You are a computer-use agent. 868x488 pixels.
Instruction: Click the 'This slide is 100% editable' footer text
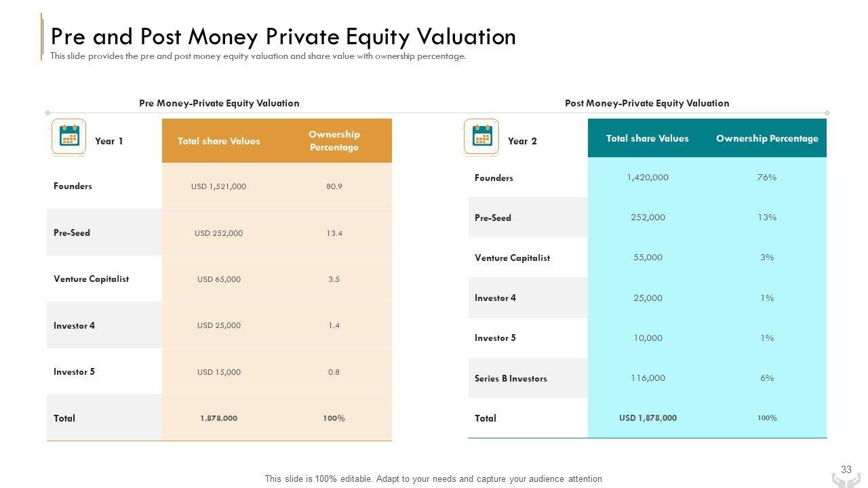coord(433,479)
